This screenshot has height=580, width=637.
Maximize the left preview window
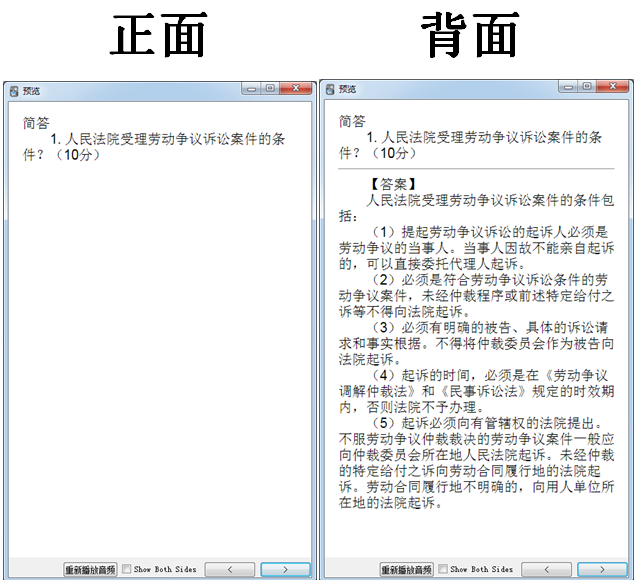click(270, 89)
